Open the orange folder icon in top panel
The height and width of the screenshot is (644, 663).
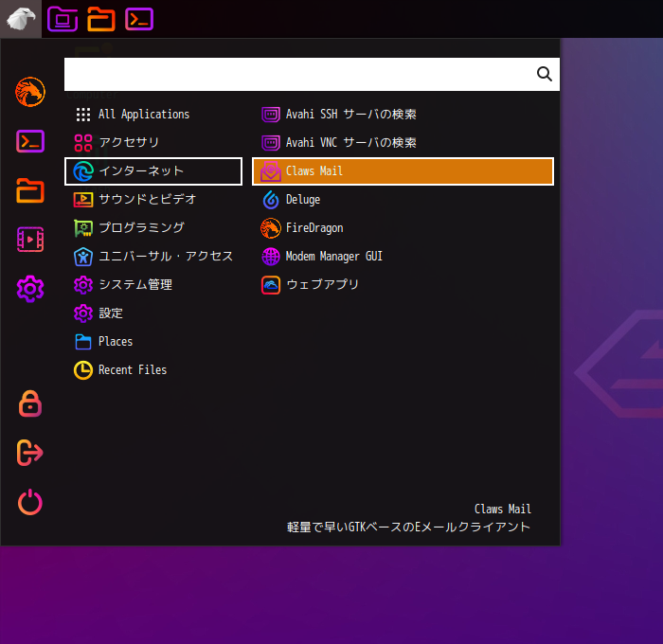click(101, 19)
